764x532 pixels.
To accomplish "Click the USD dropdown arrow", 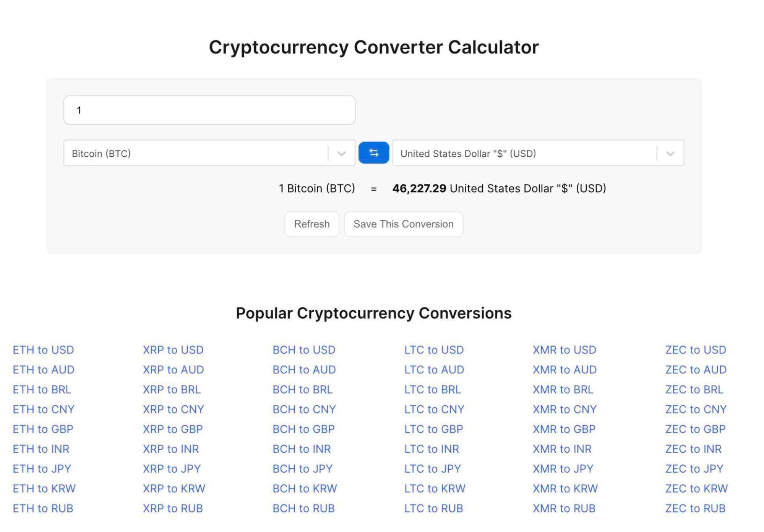I will [670, 153].
